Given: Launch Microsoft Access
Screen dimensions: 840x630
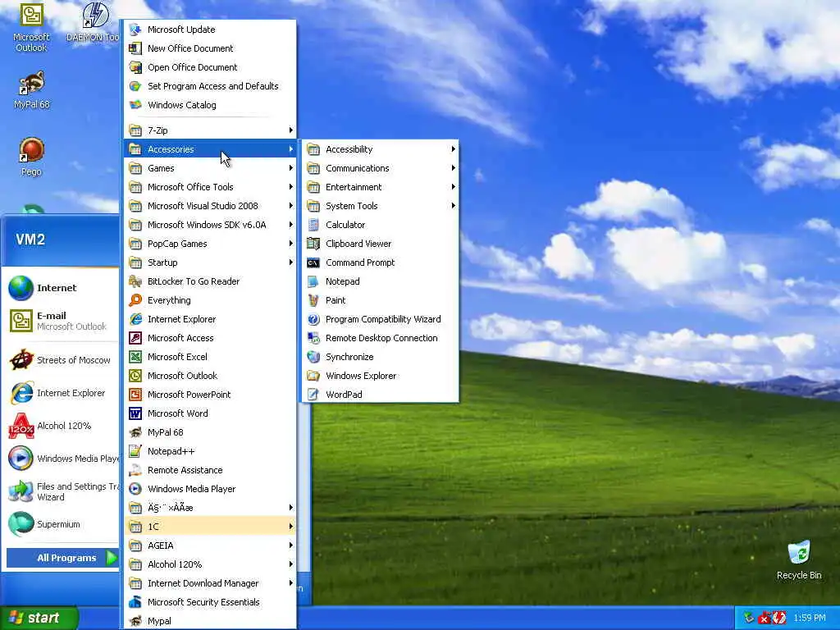Looking at the screenshot, I should (x=210, y=338).
